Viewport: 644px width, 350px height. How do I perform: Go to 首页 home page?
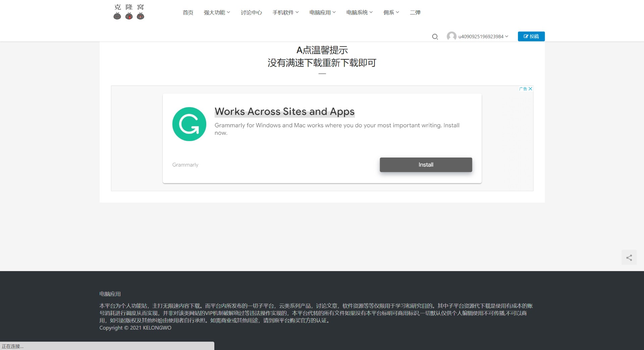point(188,12)
